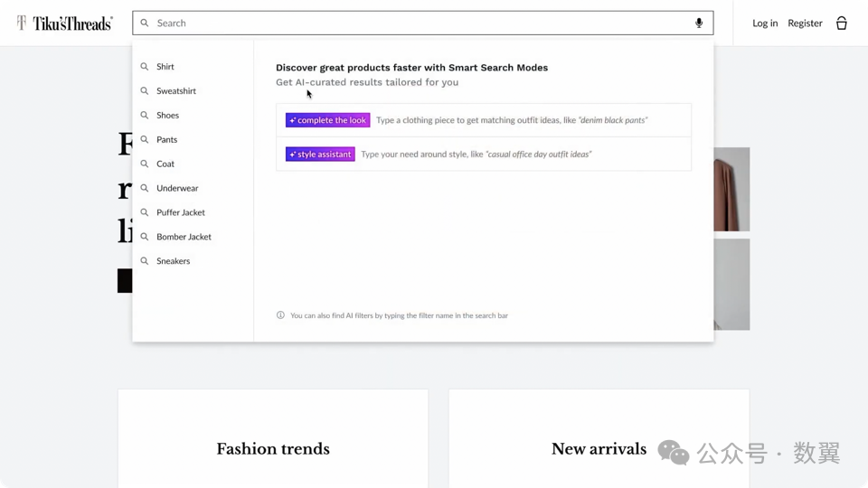The width and height of the screenshot is (868, 488).
Task: Select the Bomber Jacket suggestion
Action: click(184, 237)
